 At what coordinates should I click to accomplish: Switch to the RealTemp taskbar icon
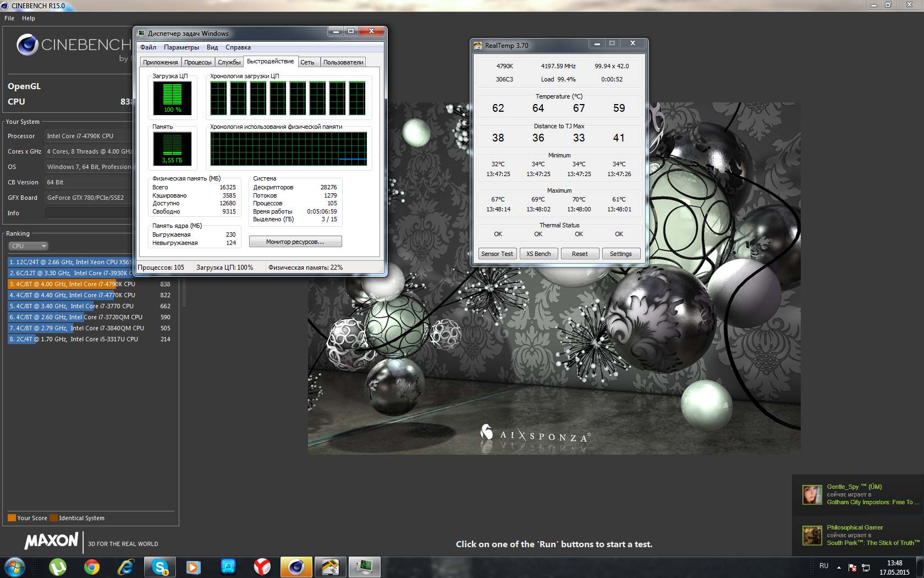[x=330, y=566]
